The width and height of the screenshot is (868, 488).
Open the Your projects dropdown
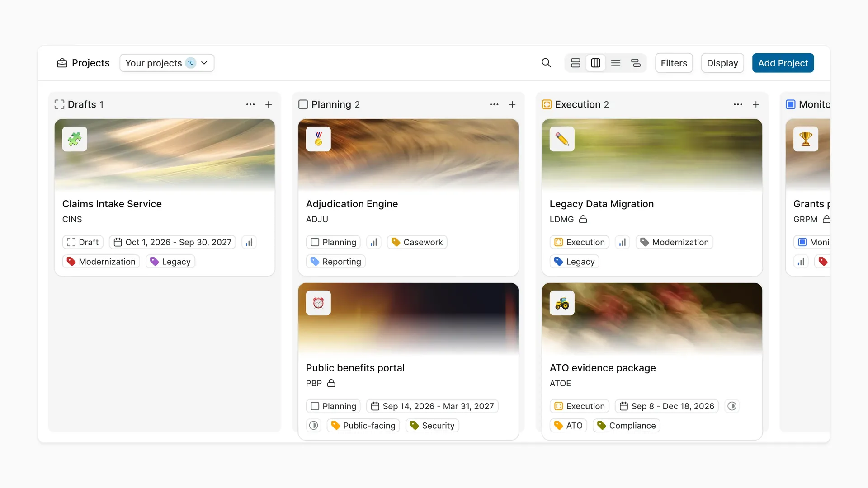(x=167, y=63)
